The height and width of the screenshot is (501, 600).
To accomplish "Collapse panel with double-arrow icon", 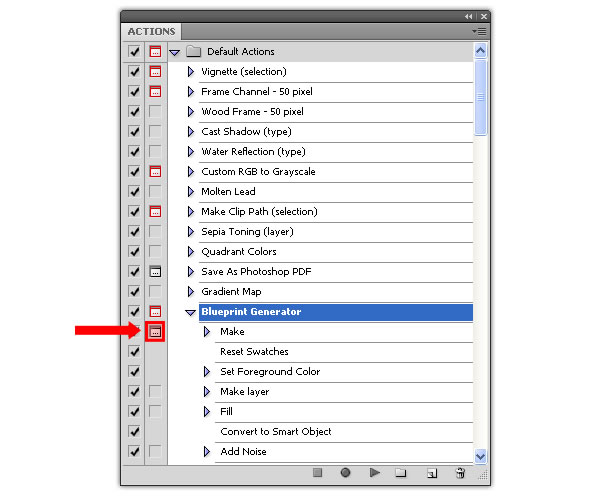I will [469, 16].
